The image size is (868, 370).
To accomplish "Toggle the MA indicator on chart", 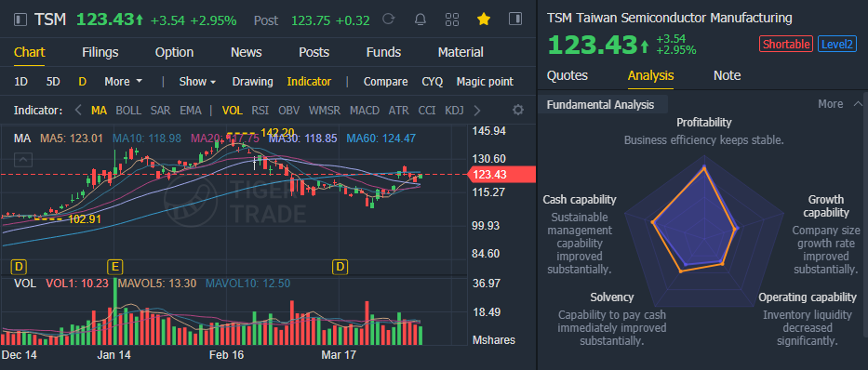I will coord(100,110).
